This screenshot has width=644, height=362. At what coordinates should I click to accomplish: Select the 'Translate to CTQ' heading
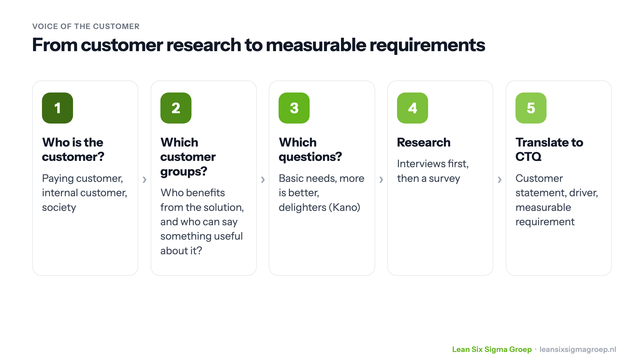(x=549, y=150)
